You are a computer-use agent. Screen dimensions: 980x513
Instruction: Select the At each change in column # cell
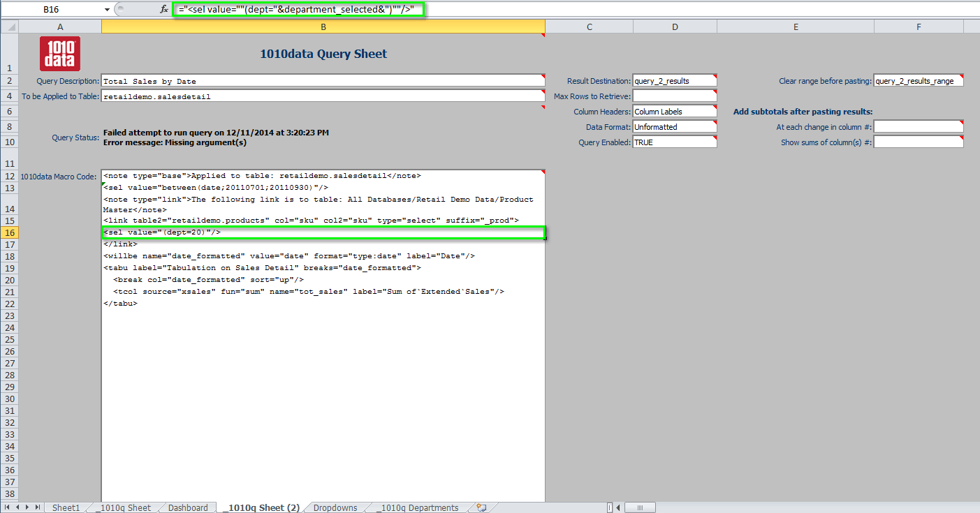pos(919,127)
